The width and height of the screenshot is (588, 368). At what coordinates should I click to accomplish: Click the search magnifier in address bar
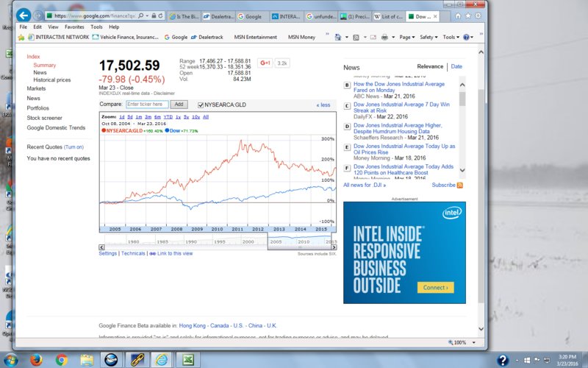[140, 15]
